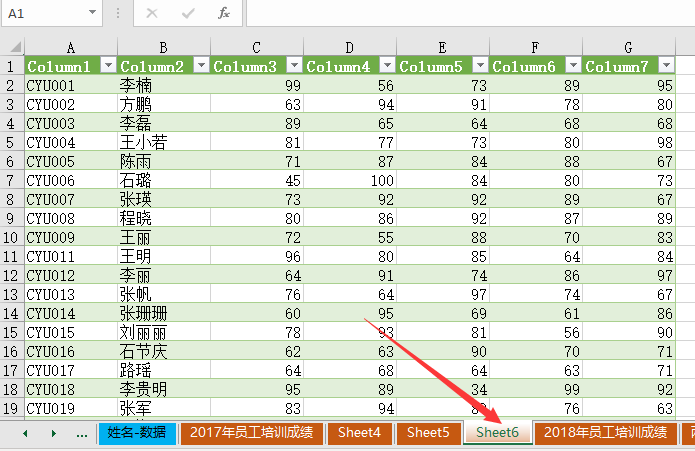Click the name cell 李楠
Screen dimensions: 695x451
[164, 86]
